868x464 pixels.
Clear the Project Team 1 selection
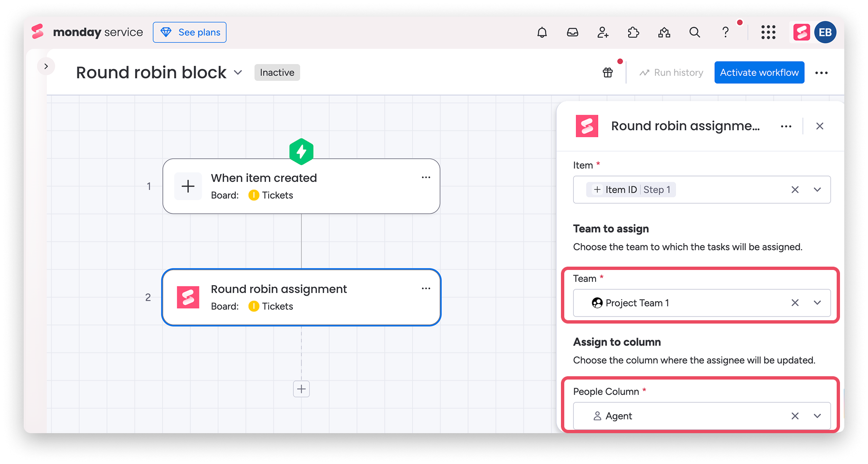pos(795,303)
